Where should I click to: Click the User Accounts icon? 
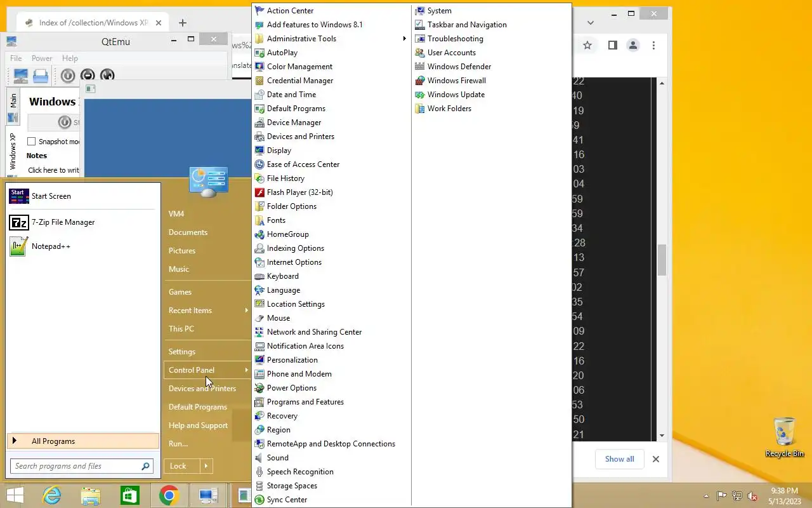click(419, 53)
